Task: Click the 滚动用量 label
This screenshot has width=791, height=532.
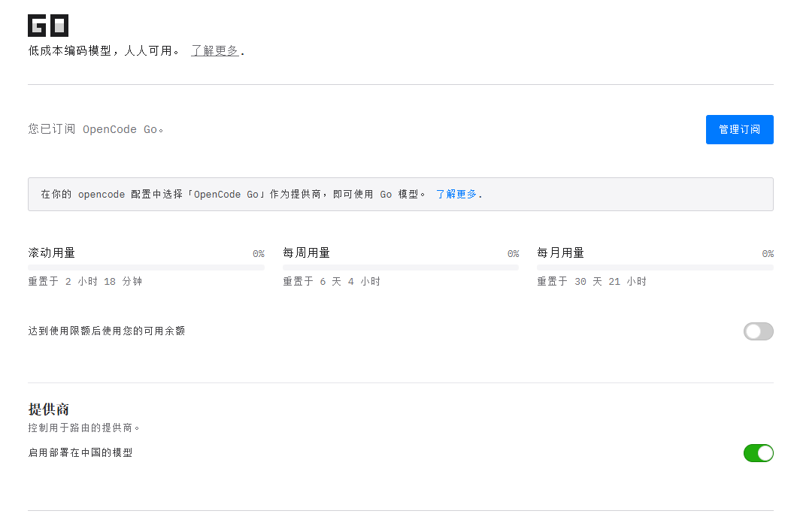Action: (x=51, y=252)
